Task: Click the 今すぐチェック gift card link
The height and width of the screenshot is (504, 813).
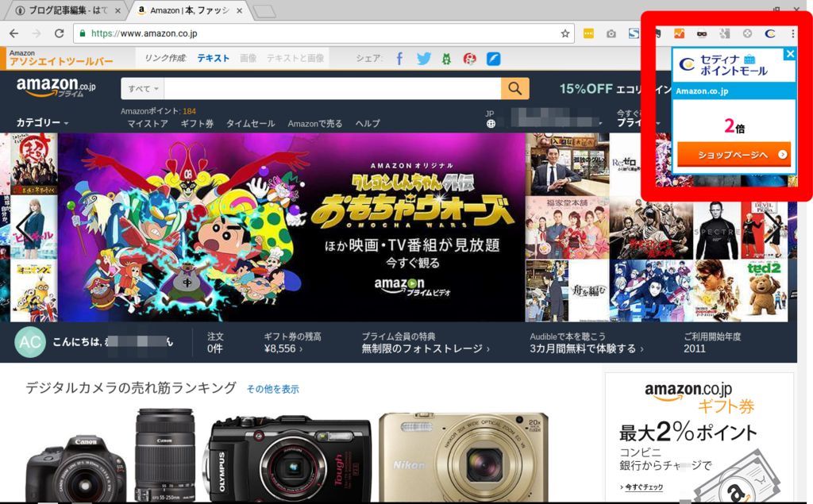Action: pos(642,487)
